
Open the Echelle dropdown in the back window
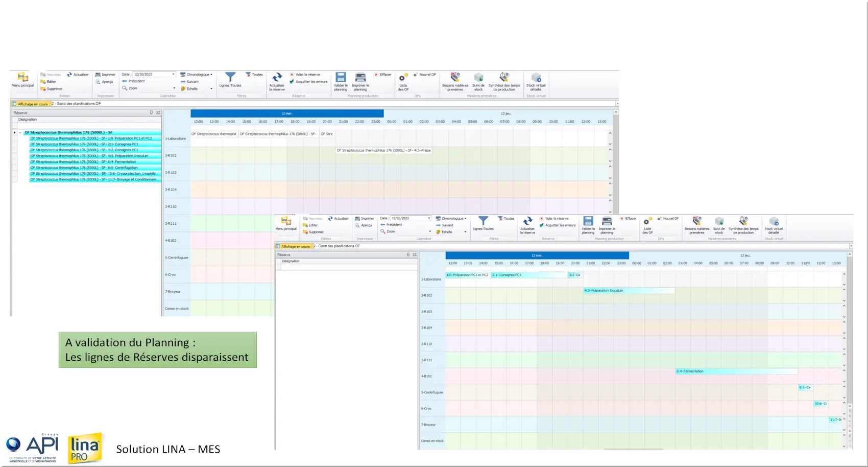tap(211, 89)
